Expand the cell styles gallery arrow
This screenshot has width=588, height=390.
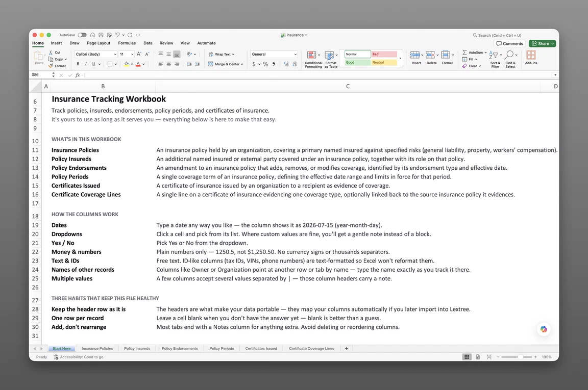(400, 59)
